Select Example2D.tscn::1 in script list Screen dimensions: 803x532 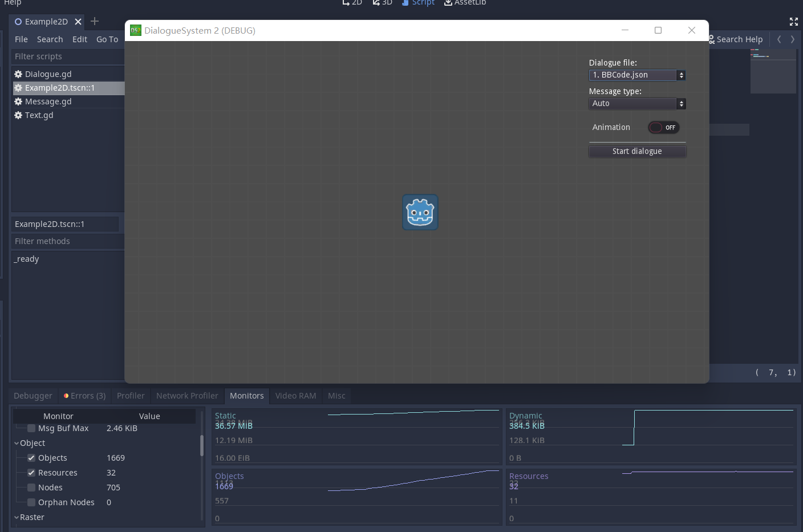pyautogui.click(x=68, y=88)
